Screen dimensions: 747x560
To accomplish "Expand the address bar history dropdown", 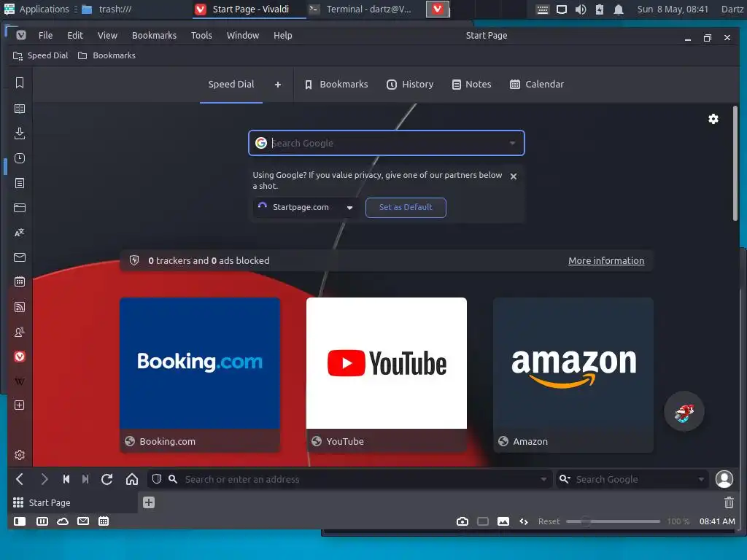I will 543,479.
